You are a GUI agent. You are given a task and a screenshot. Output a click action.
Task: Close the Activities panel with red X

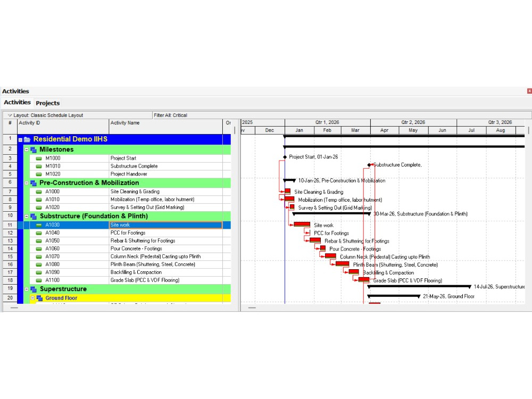click(x=529, y=91)
